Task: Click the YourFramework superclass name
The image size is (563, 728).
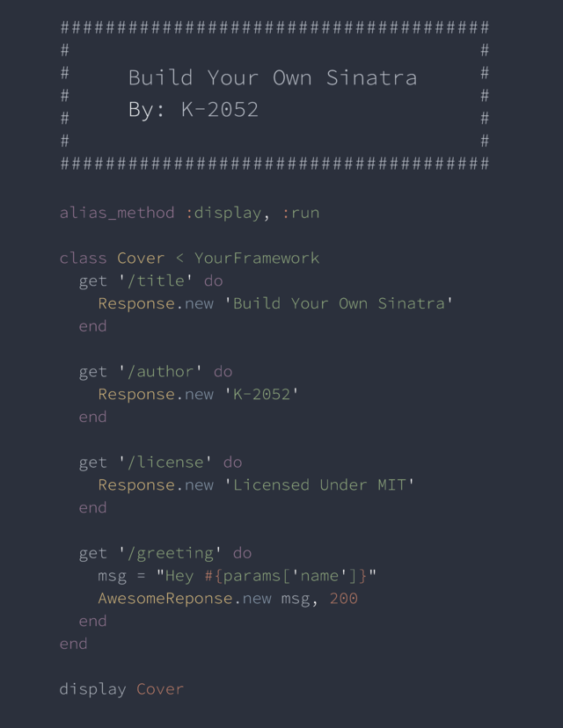Action: pos(256,258)
